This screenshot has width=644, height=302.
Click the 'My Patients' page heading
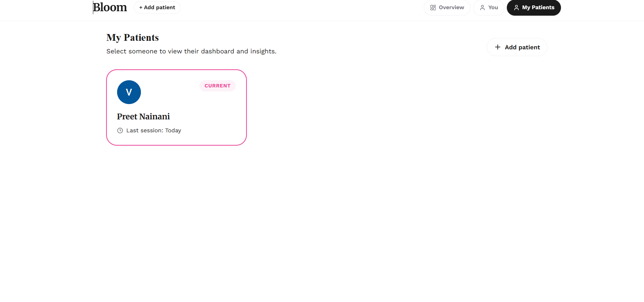pyautogui.click(x=132, y=37)
